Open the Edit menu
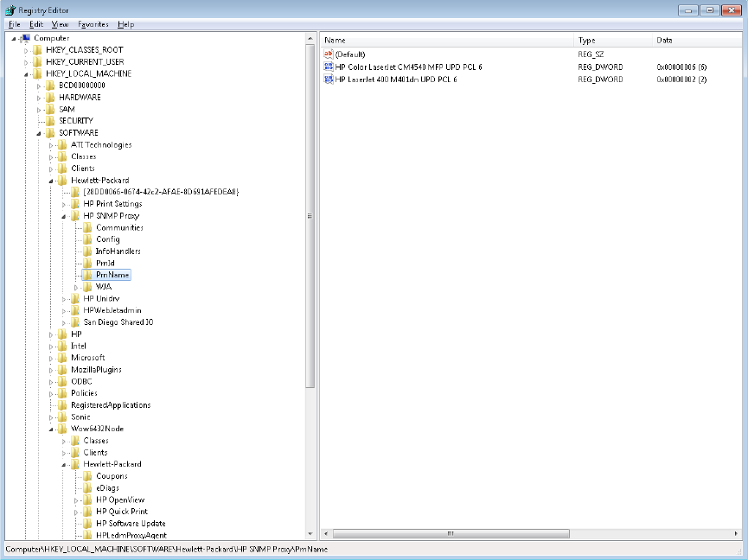This screenshot has height=560, width=748. pyautogui.click(x=36, y=24)
